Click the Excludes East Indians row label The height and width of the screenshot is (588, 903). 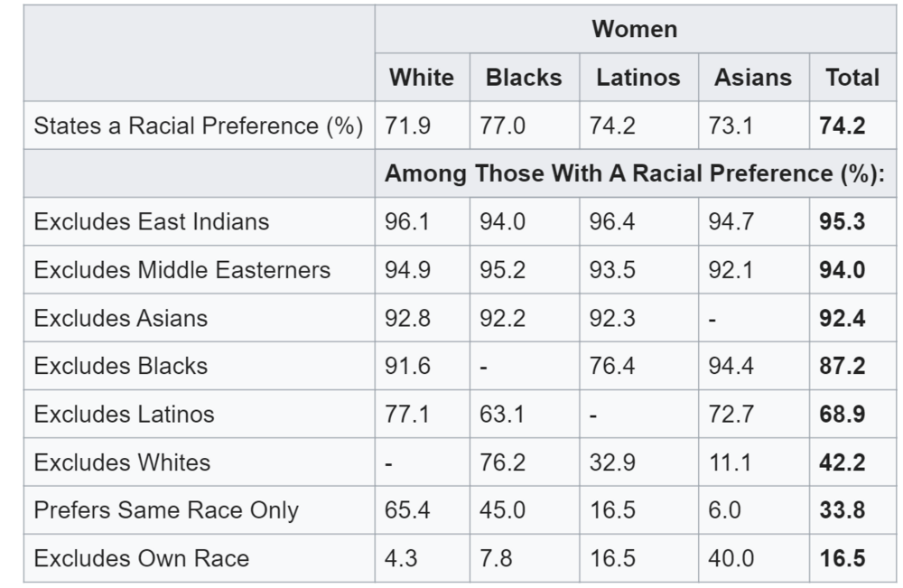point(151,221)
